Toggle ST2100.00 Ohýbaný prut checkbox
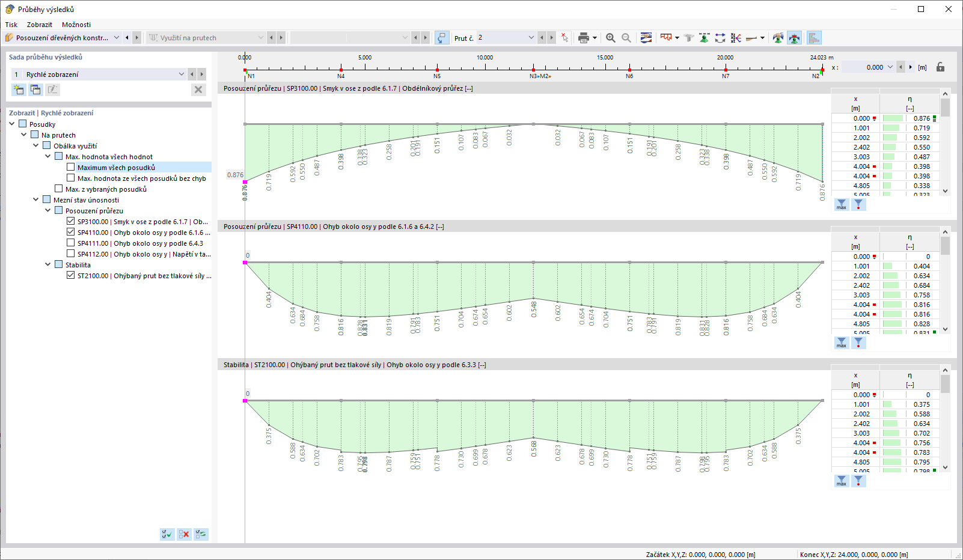The height and width of the screenshot is (560, 963). pos(71,275)
